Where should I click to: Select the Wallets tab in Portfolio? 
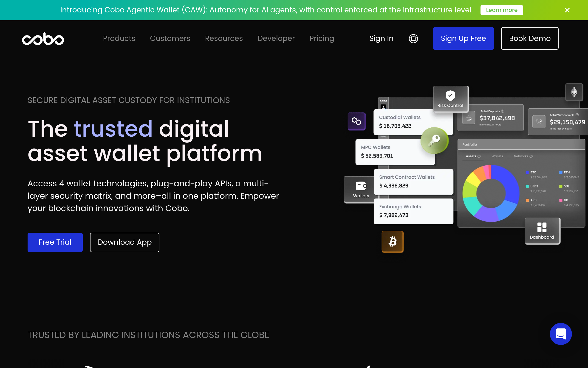(x=497, y=156)
